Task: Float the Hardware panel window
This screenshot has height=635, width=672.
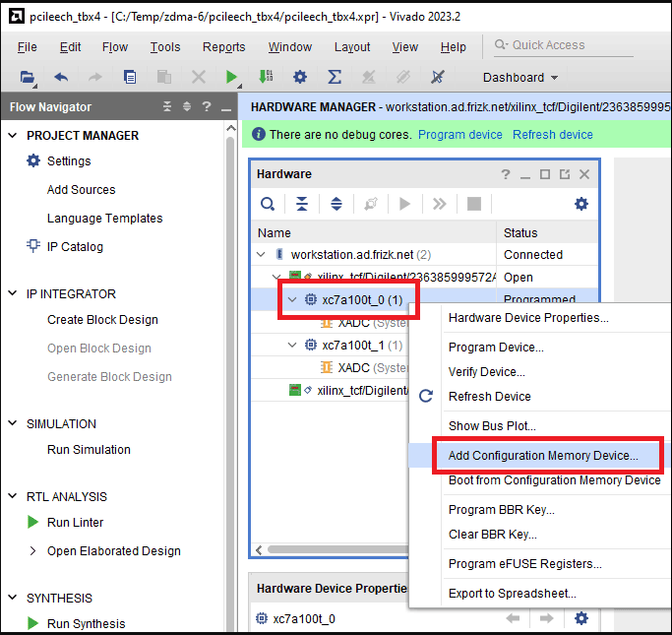Action: (x=565, y=174)
